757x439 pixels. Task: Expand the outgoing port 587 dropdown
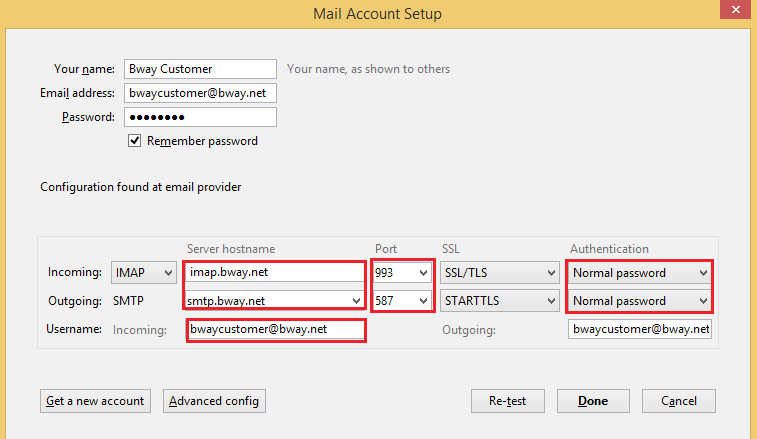402,301
